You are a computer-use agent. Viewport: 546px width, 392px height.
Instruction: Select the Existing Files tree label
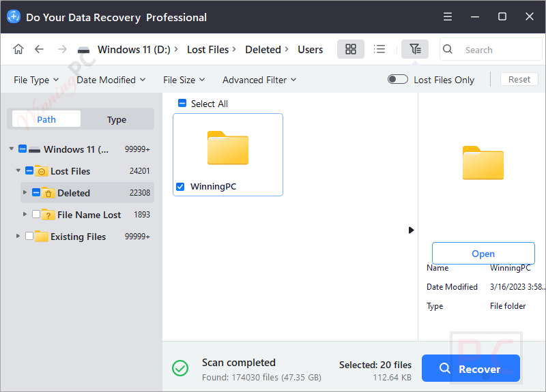pos(78,237)
